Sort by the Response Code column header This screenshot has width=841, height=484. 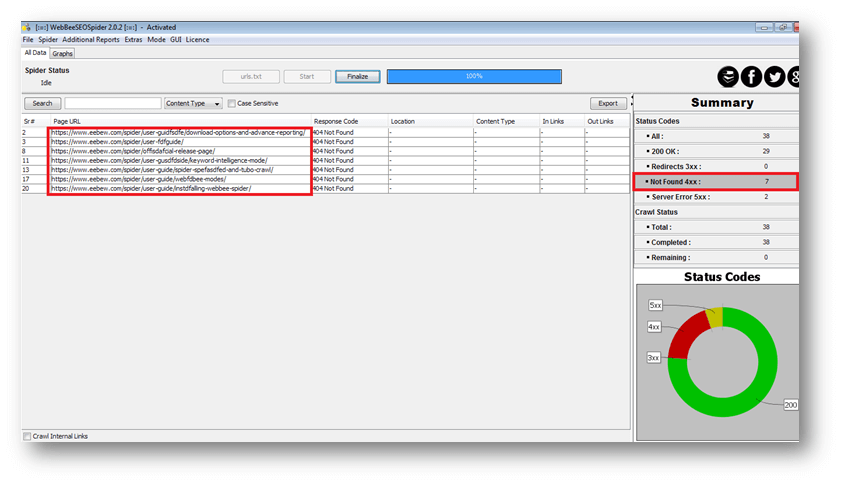point(350,121)
